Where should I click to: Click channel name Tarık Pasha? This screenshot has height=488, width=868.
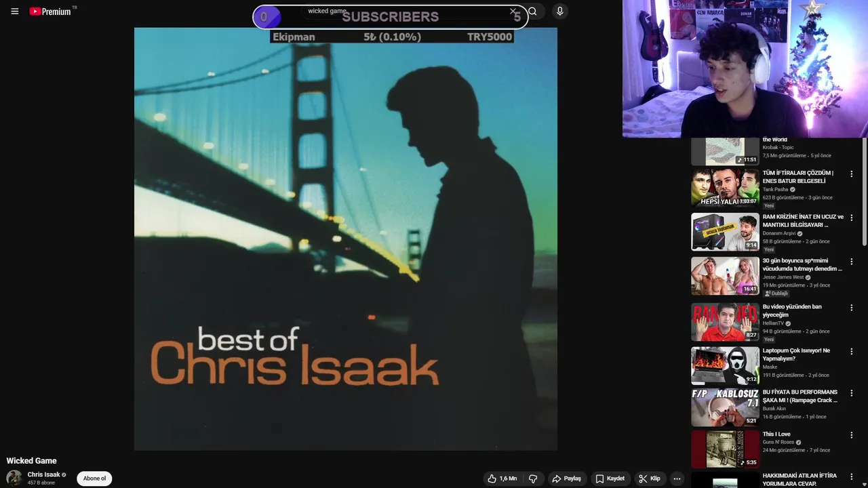point(775,190)
